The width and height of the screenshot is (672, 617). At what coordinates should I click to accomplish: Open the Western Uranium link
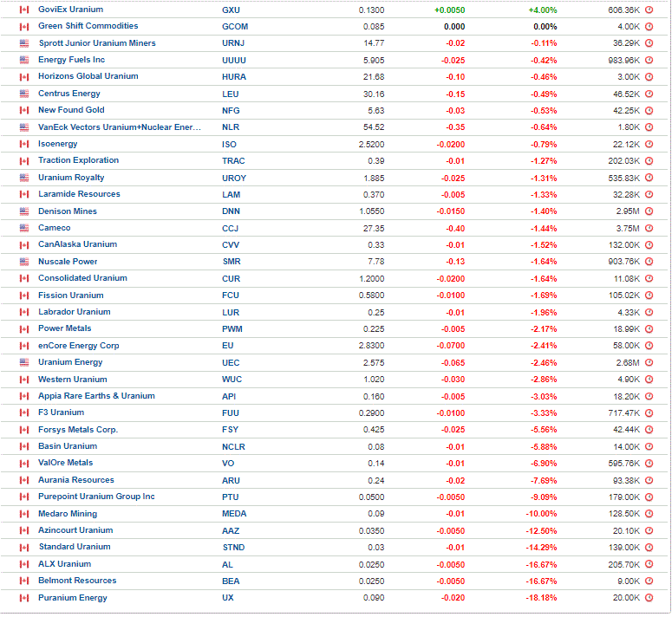73,380
